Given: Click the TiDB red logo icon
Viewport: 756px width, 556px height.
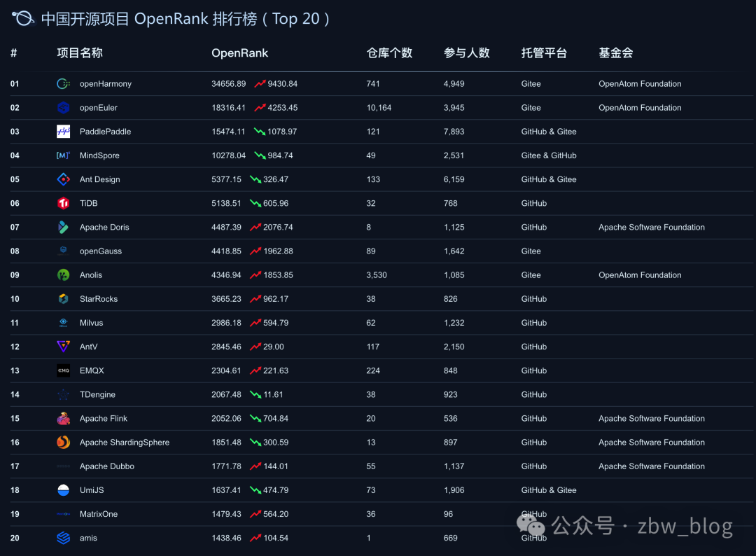Looking at the screenshot, I should (x=63, y=203).
